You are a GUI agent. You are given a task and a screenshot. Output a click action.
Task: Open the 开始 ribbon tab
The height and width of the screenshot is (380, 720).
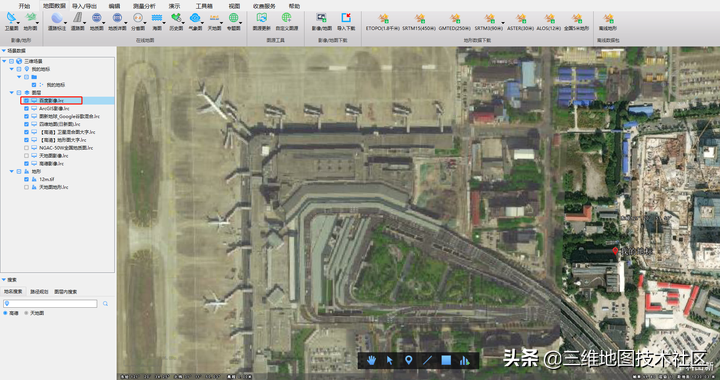click(24, 6)
